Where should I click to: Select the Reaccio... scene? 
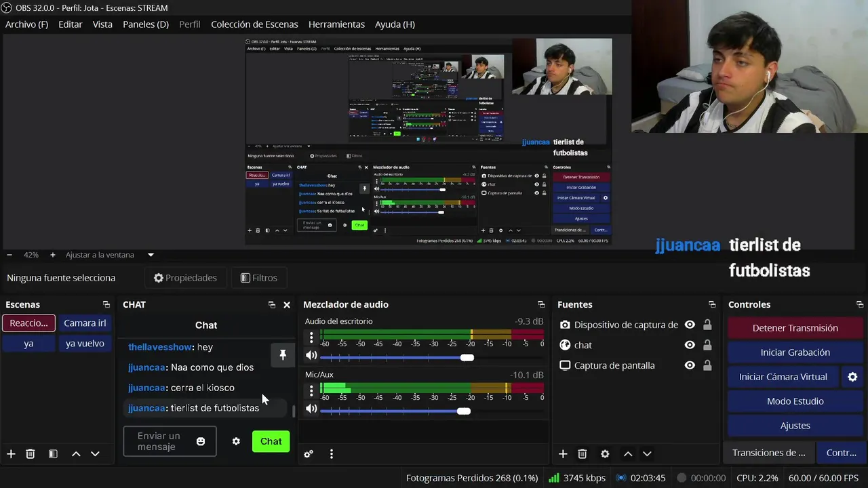(x=28, y=323)
